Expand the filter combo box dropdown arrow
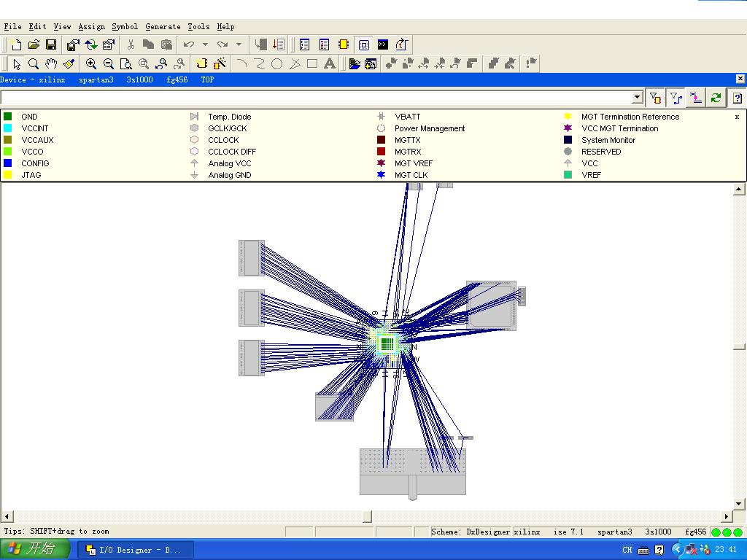 click(637, 98)
